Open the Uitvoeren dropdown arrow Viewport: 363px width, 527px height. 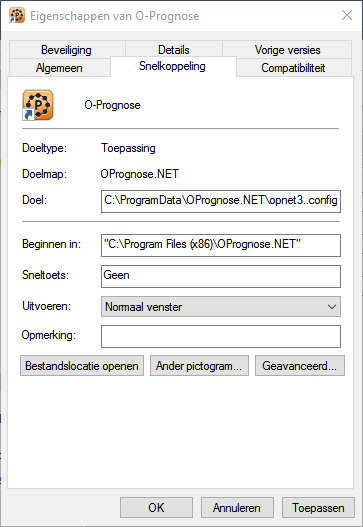[x=332, y=307]
